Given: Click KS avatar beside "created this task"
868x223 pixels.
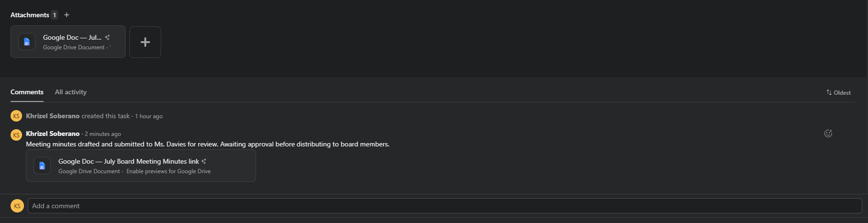Looking at the screenshot, I should [x=16, y=116].
